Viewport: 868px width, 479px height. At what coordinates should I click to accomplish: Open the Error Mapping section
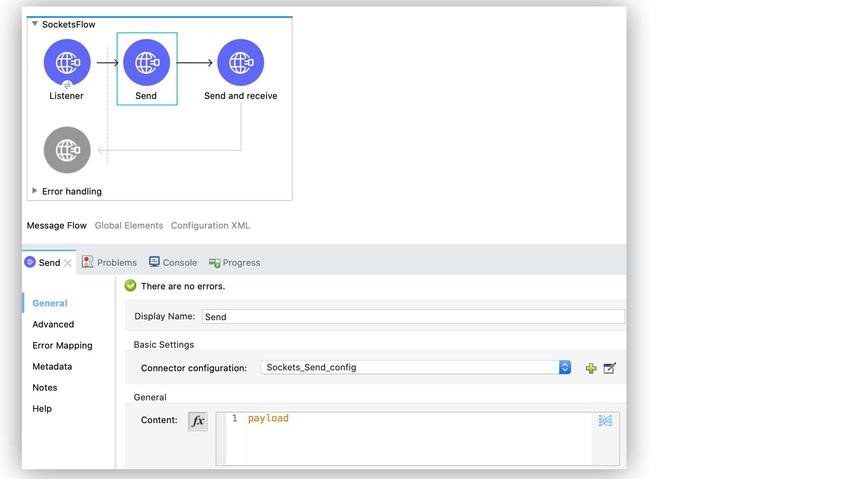pos(62,345)
